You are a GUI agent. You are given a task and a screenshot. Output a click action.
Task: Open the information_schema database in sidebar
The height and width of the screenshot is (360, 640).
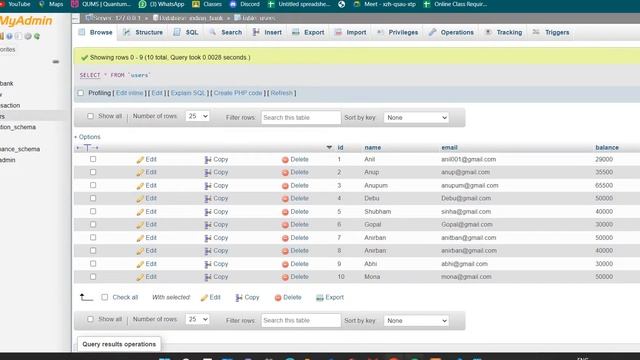click(18, 127)
